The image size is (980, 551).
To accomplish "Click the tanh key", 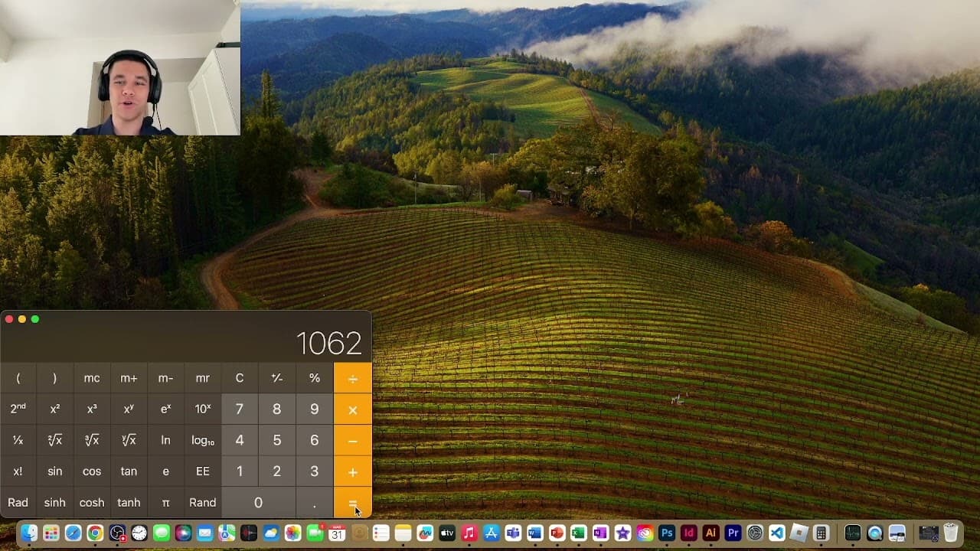I will (129, 503).
